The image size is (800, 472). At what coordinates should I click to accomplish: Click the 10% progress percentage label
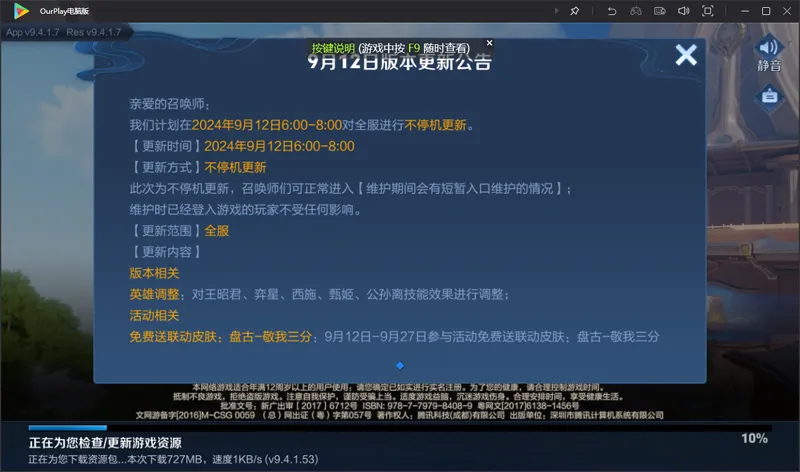[754, 438]
